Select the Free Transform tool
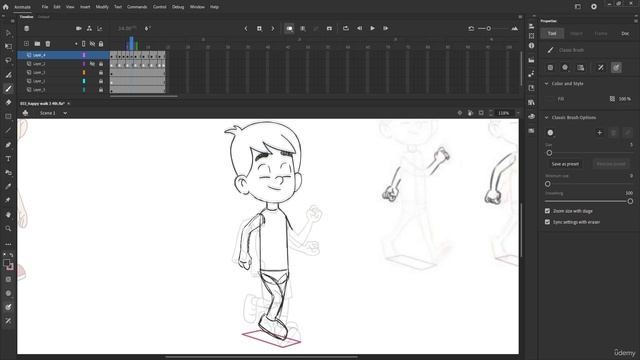The image size is (640, 360). 8,47
